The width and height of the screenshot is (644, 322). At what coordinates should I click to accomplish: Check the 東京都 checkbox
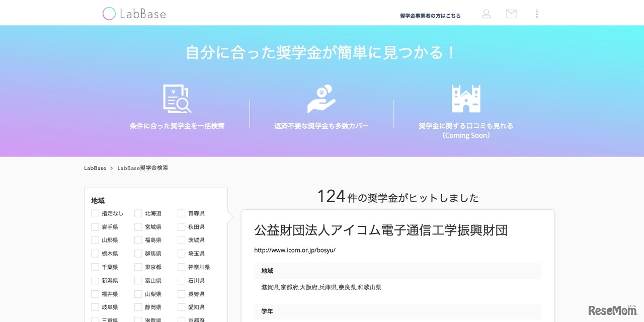point(138,267)
